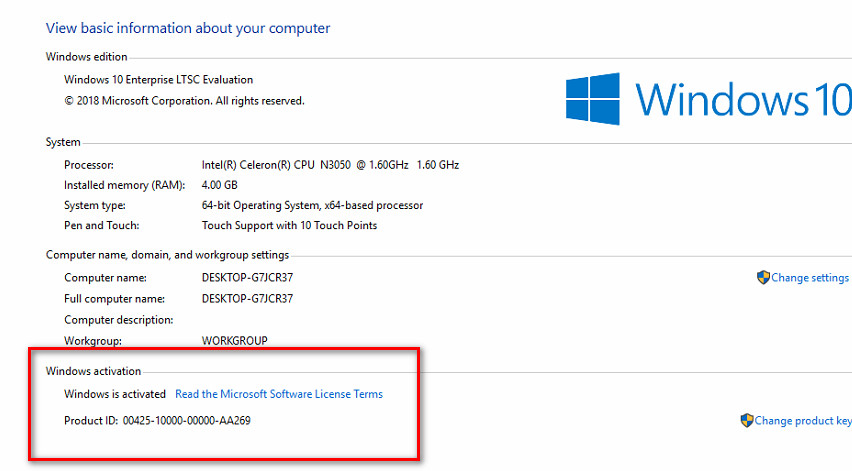This screenshot has height=471, width=852.
Task: Read the Microsoft Software License Terms
Action: click(279, 394)
